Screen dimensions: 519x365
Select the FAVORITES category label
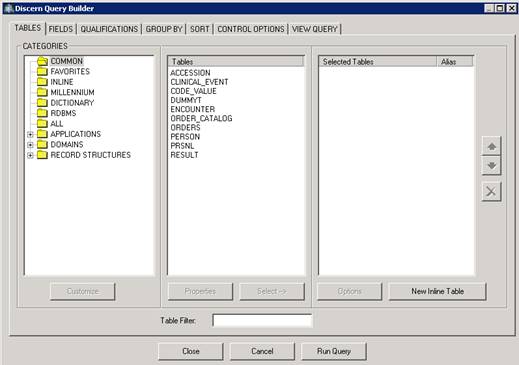tap(70, 71)
